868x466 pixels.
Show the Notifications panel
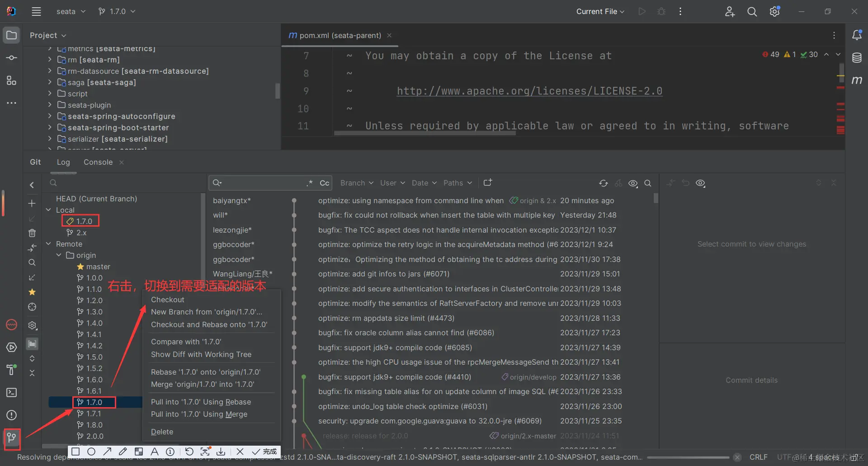tap(857, 35)
